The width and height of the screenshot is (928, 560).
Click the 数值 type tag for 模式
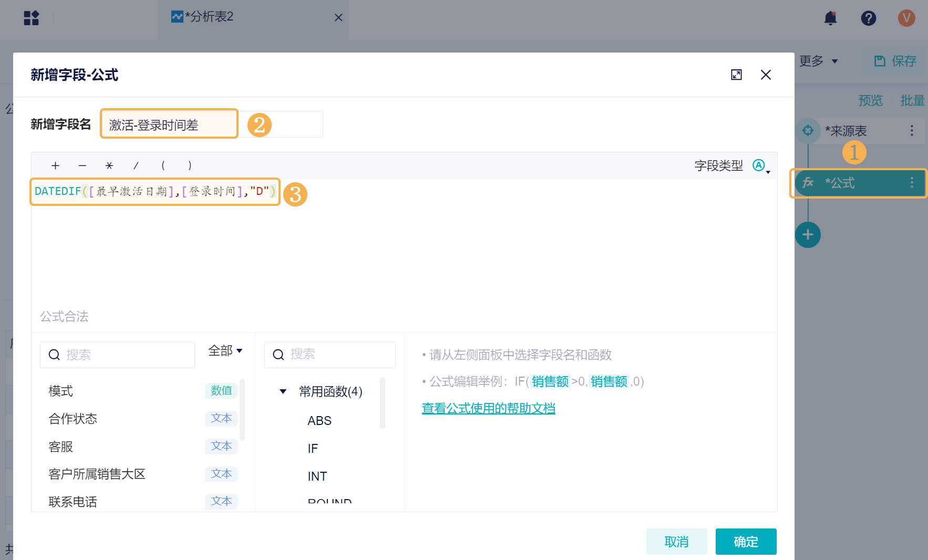tap(221, 391)
